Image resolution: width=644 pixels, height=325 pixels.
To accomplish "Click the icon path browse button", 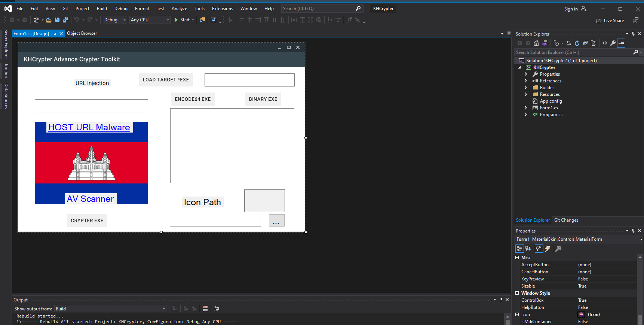I will [x=277, y=221].
